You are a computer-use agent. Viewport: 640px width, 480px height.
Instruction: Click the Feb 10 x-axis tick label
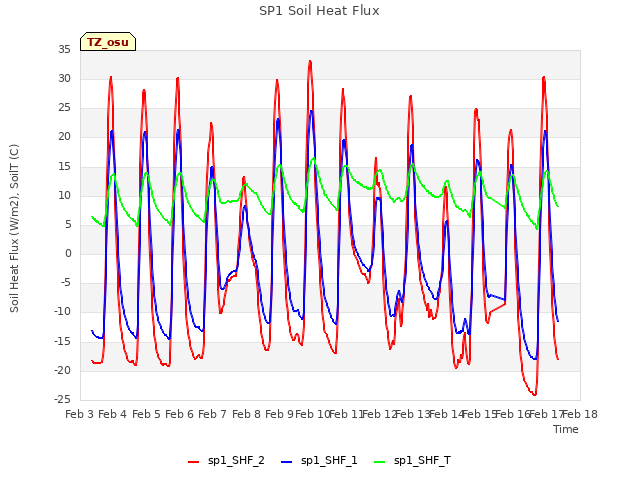312,414
